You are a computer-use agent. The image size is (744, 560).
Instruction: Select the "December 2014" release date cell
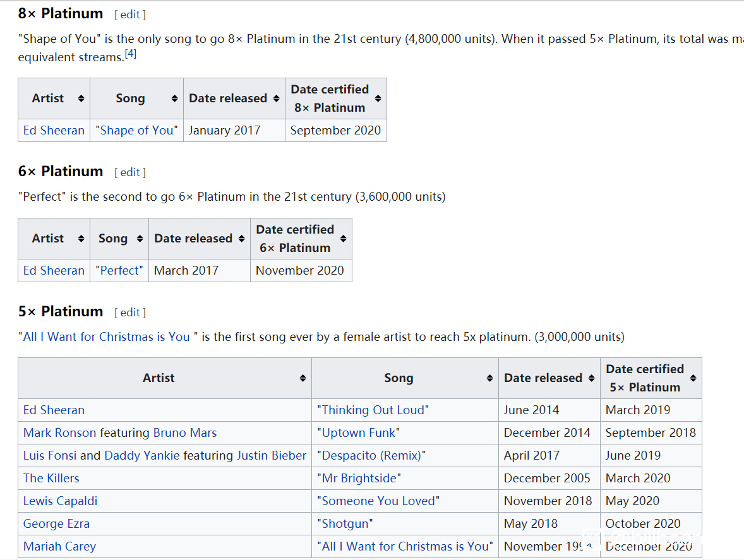click(549, 433)
